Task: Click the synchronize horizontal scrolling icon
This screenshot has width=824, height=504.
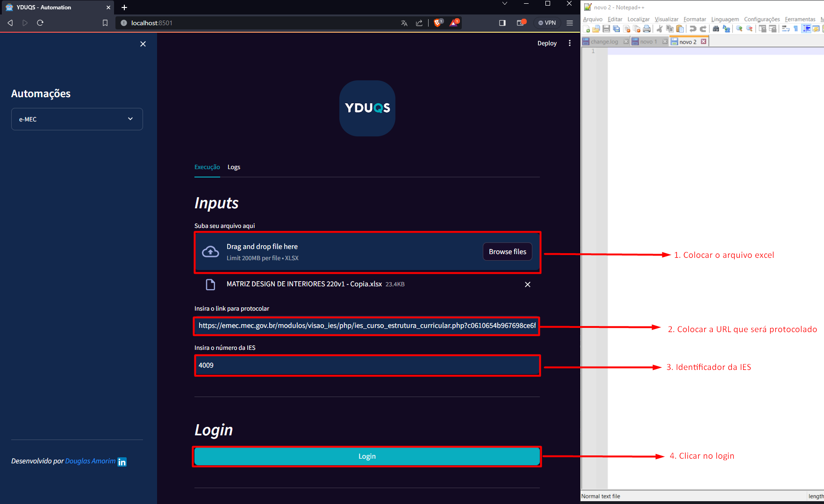Action: 773,29
